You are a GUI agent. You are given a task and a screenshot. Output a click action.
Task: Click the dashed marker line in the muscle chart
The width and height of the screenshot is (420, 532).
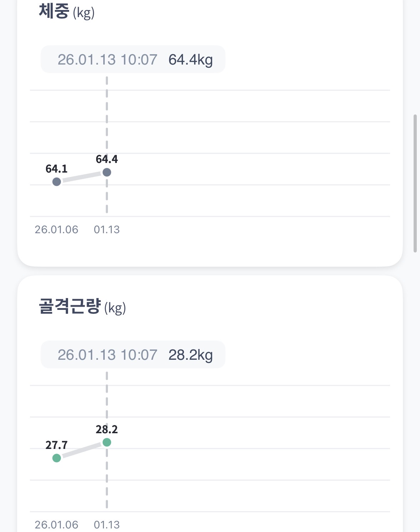(x=107, y=399)
